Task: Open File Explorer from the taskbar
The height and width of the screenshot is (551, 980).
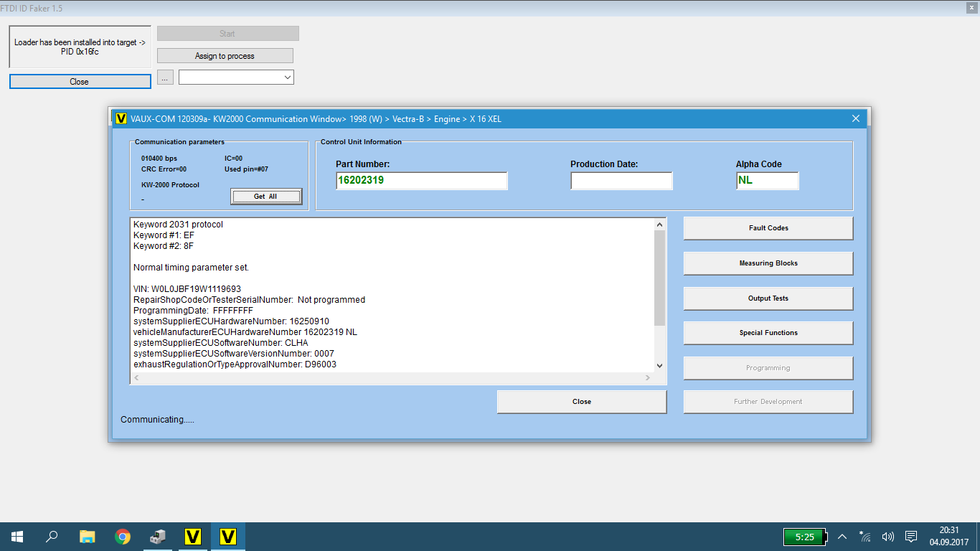Action: [x=88, y=537]
